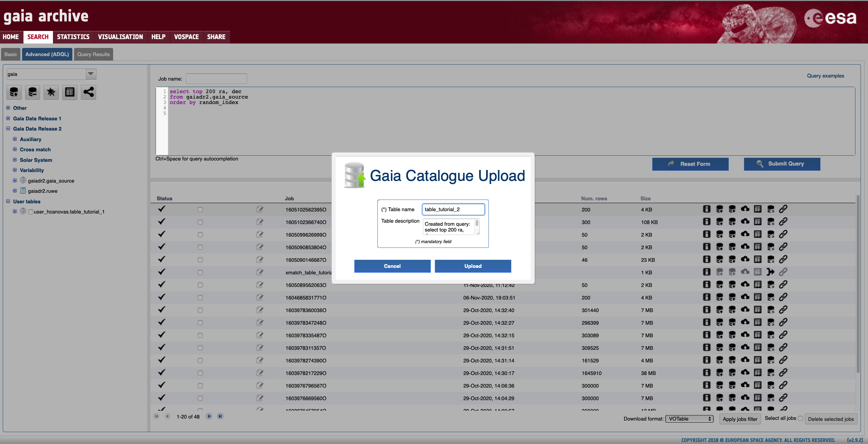Expand the gaiadr2.gaia_source table columns

(x=15, y=181)
